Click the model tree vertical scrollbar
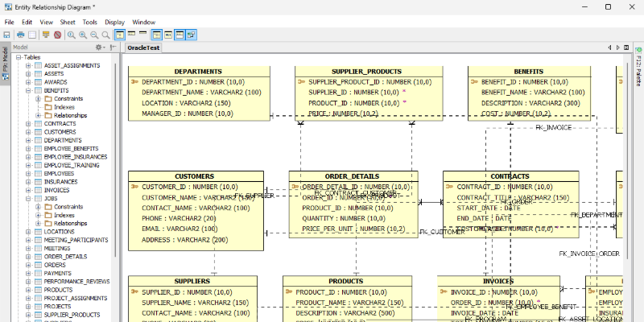The width and height of the screenshot is (644, 322). (115, 160)
